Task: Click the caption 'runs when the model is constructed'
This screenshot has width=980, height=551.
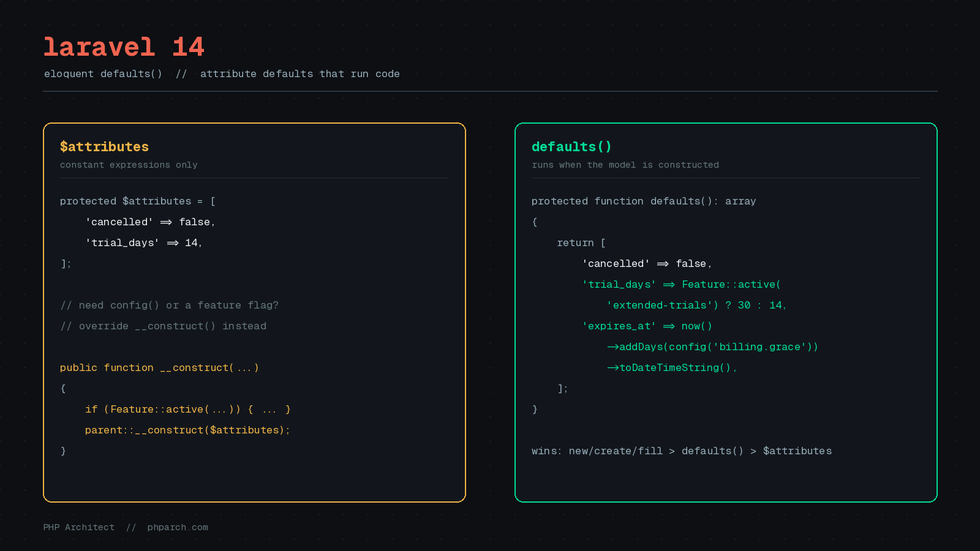Action: pyautogui.click(x=625, y=165)
